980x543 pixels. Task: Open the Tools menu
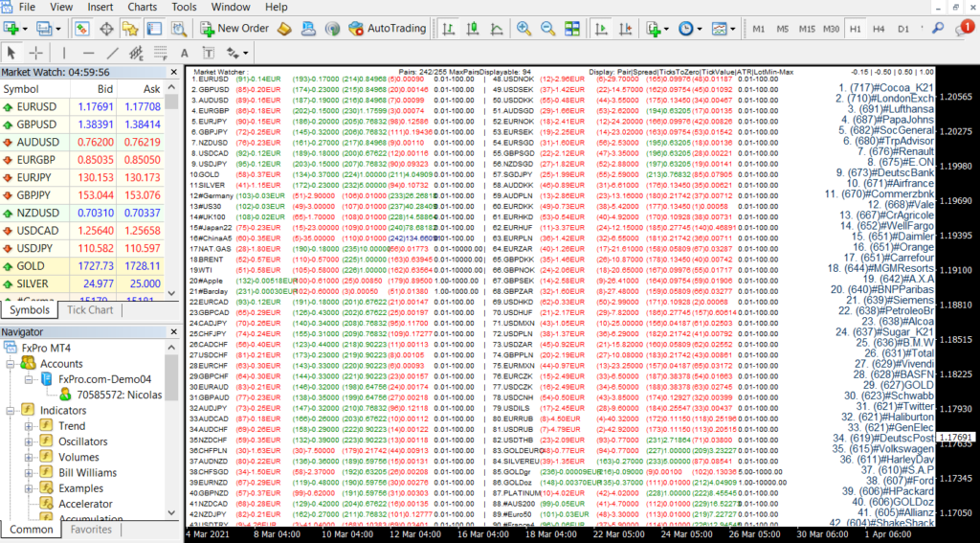(184, 8)
